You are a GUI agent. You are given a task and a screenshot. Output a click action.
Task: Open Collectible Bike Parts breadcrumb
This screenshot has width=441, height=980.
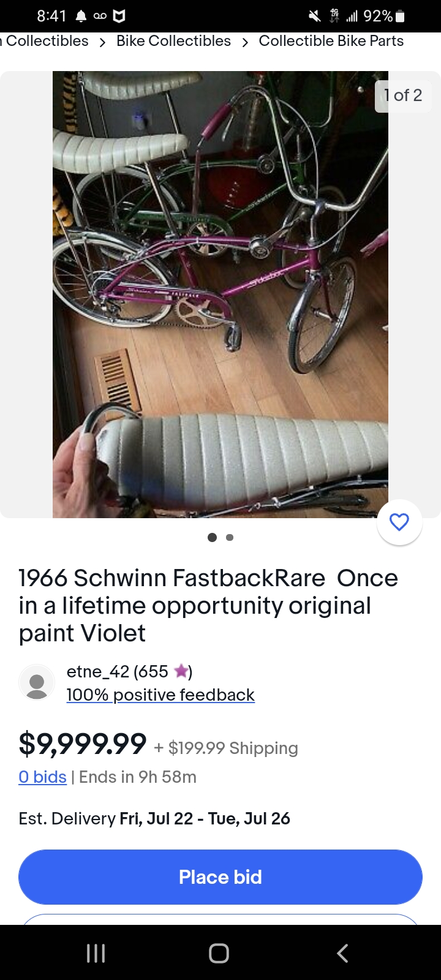(x=331, y=41)
